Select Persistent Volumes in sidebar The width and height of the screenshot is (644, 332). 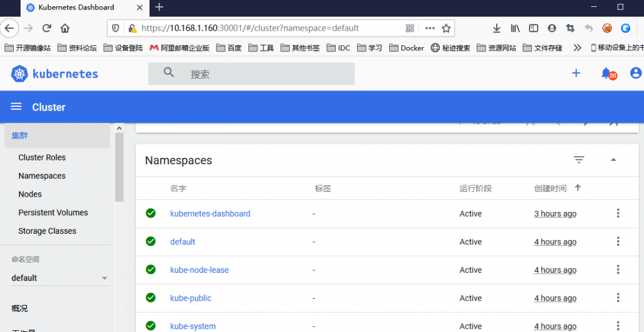[53, 213]
